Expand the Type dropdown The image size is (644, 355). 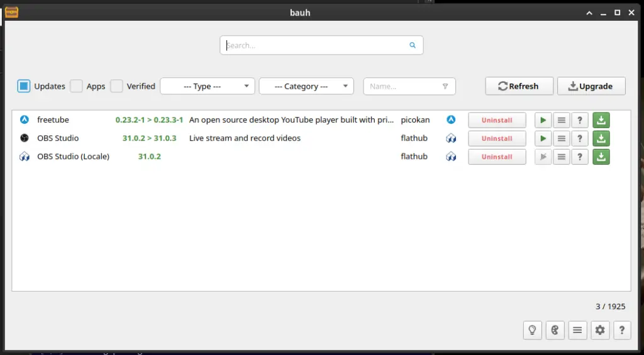[208, 86]
